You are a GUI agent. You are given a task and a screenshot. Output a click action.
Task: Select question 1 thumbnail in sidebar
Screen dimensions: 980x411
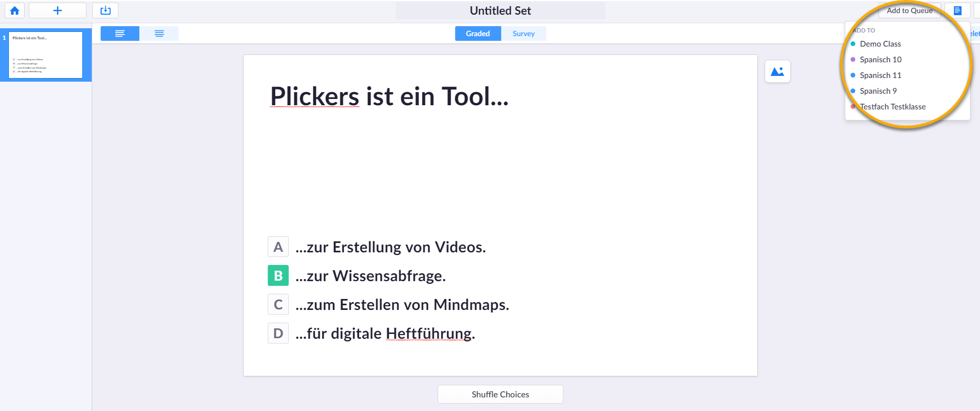point(46,55)
